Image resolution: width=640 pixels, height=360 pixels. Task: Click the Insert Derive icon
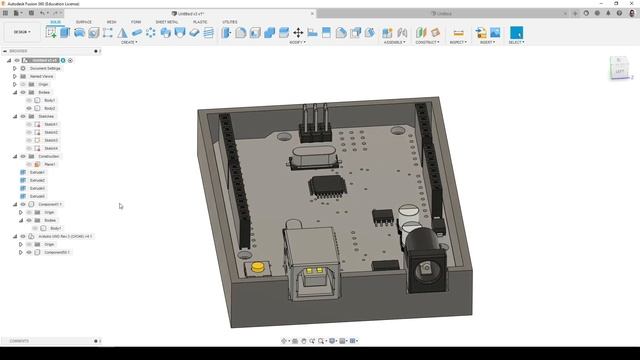click(481, 33)
